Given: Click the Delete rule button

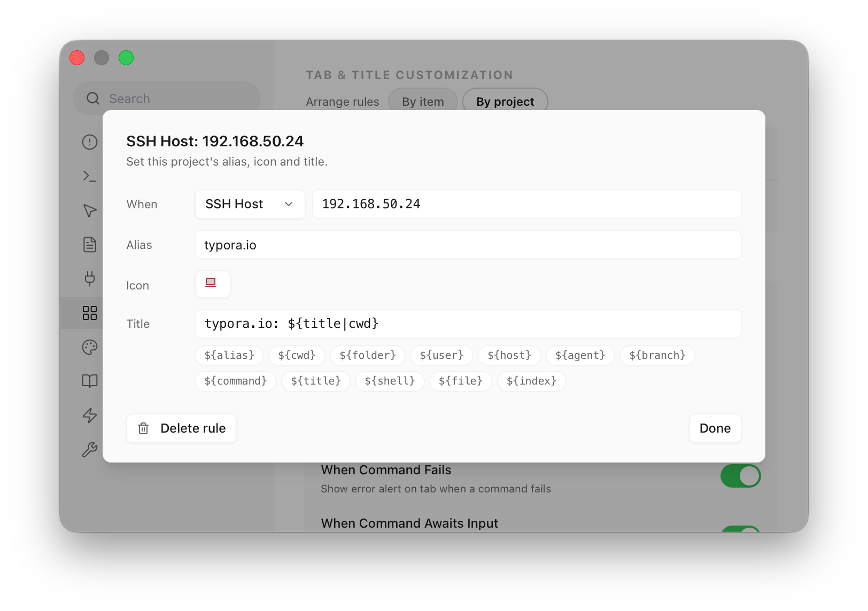Looking at the screenshot, I should coord(181,428).
